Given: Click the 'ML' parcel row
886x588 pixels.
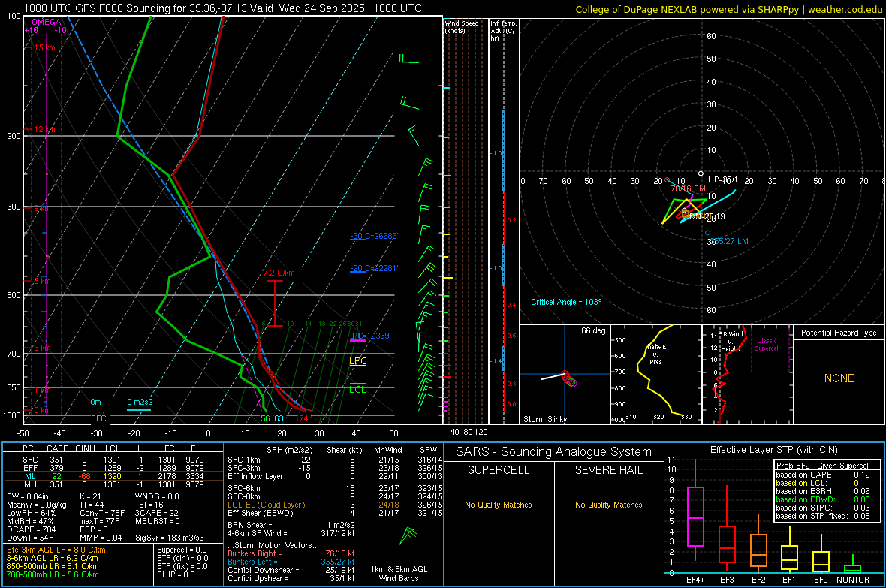Looking at the screenshot, I should pos(113,476).
